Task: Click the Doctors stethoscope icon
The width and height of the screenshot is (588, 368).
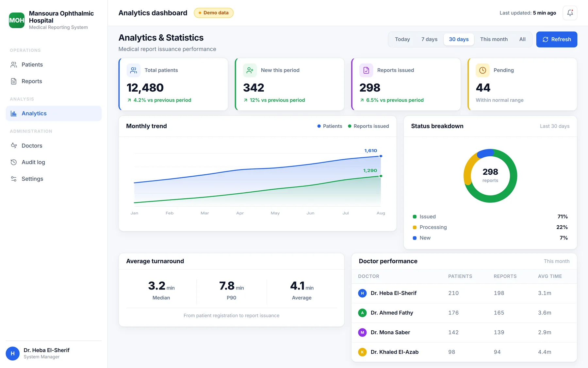Action: click(x=14, y=146)
